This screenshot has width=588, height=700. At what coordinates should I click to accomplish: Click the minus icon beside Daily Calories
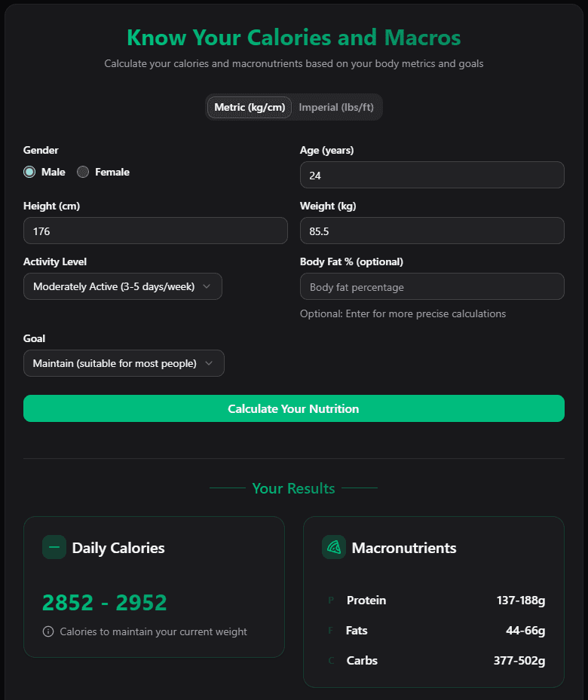click(x=54, y=547)
